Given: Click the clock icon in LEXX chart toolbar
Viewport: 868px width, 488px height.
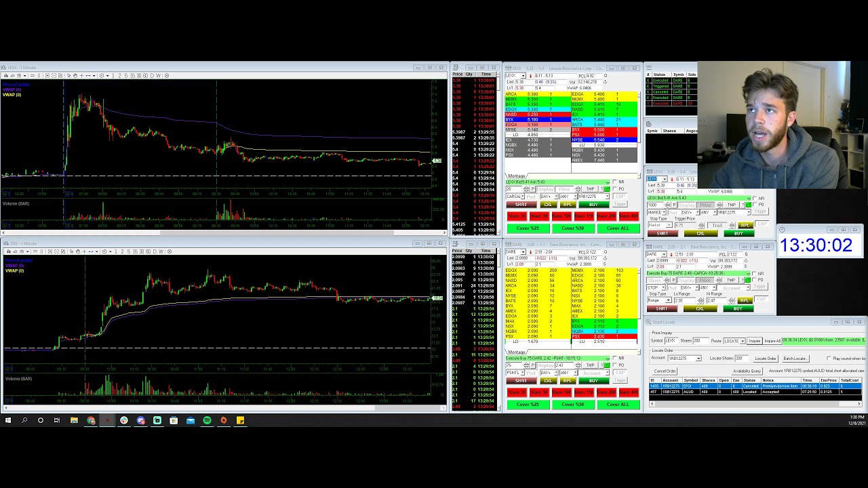Looking at the screenshot, I should point(102,75).
